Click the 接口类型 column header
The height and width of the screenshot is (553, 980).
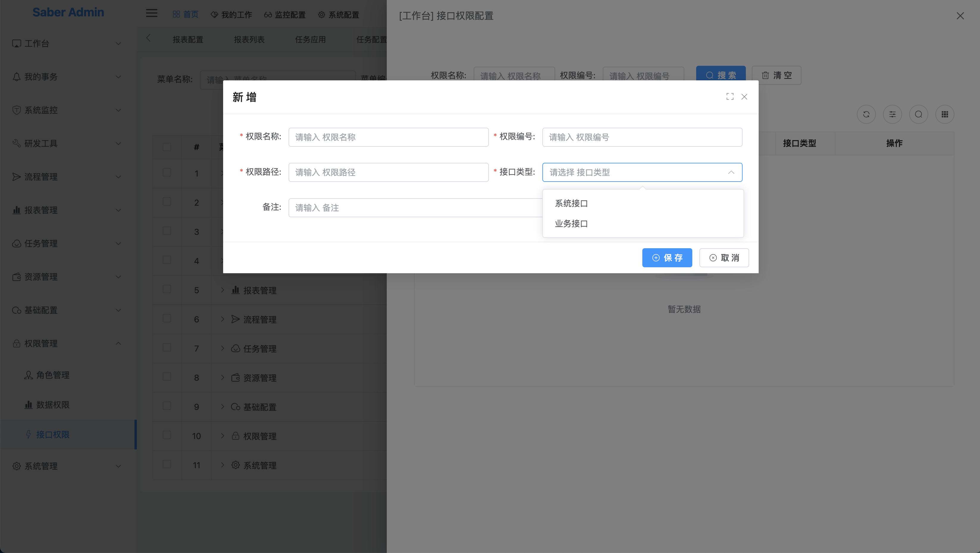click(x=799, y=143)
